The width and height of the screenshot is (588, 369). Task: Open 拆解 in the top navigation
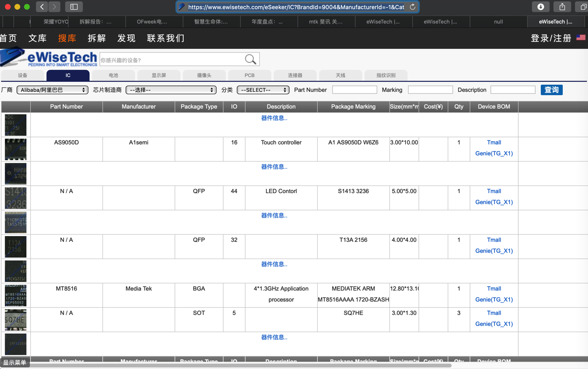click(97, 38)
